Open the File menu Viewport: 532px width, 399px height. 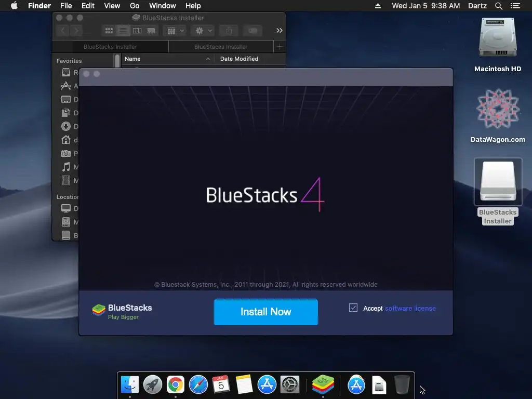click(x=66, y=6)
